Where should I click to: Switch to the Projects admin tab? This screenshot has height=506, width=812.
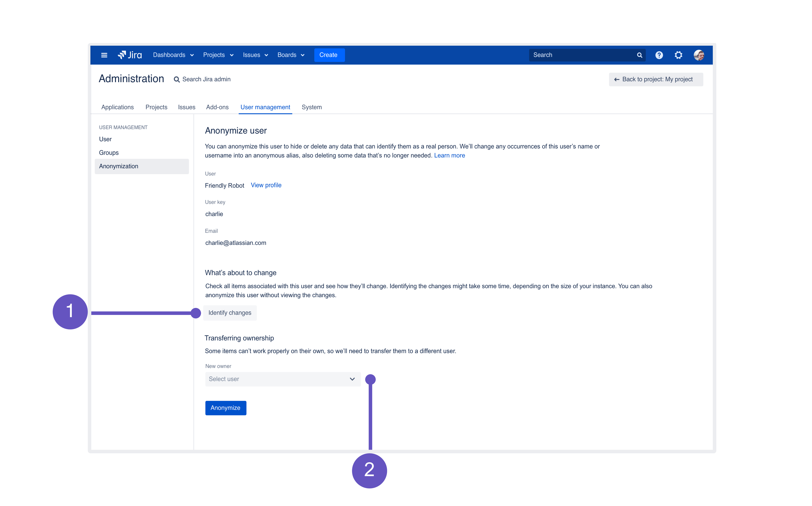(x=156, y=107)
